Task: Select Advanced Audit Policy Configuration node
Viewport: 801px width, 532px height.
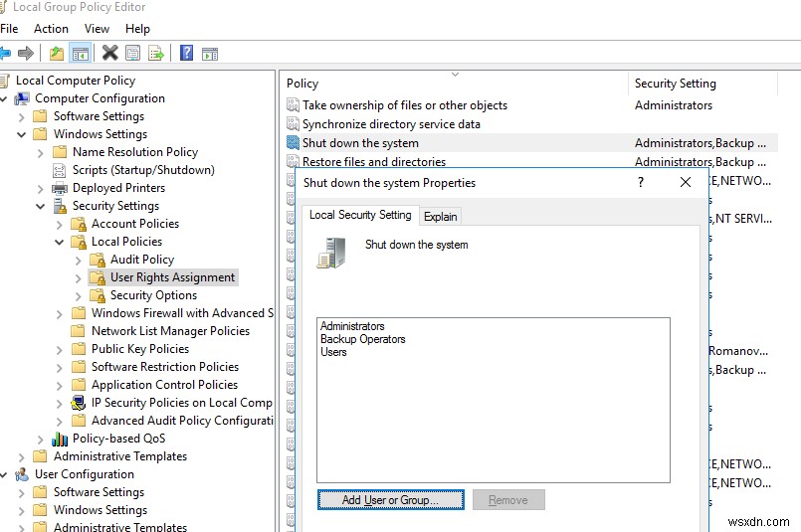Action: [x=182, y=421]
